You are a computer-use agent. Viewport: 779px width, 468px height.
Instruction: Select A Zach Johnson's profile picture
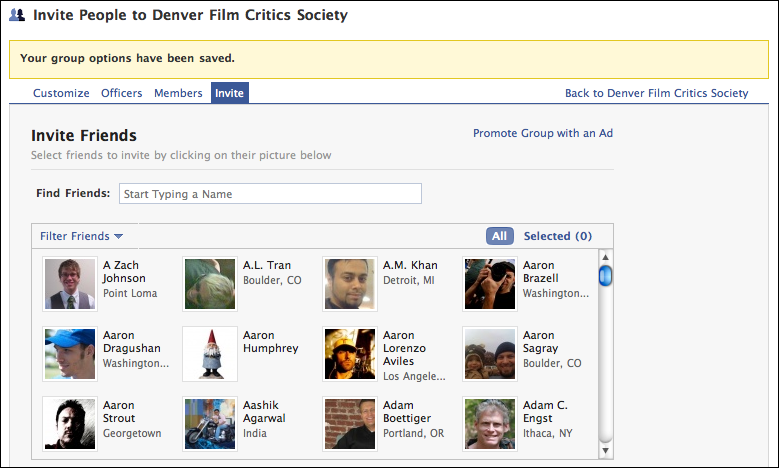tap(70, 284)
